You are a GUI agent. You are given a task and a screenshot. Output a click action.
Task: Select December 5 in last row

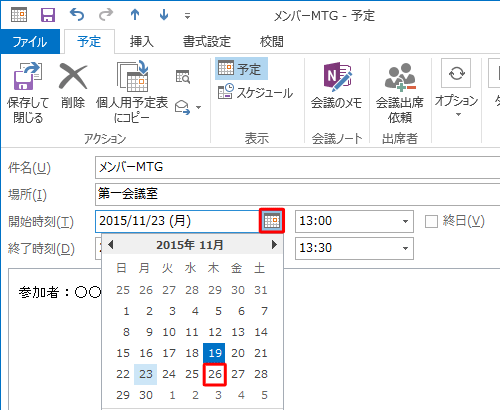pyautogui.click(x=264, y=395)
